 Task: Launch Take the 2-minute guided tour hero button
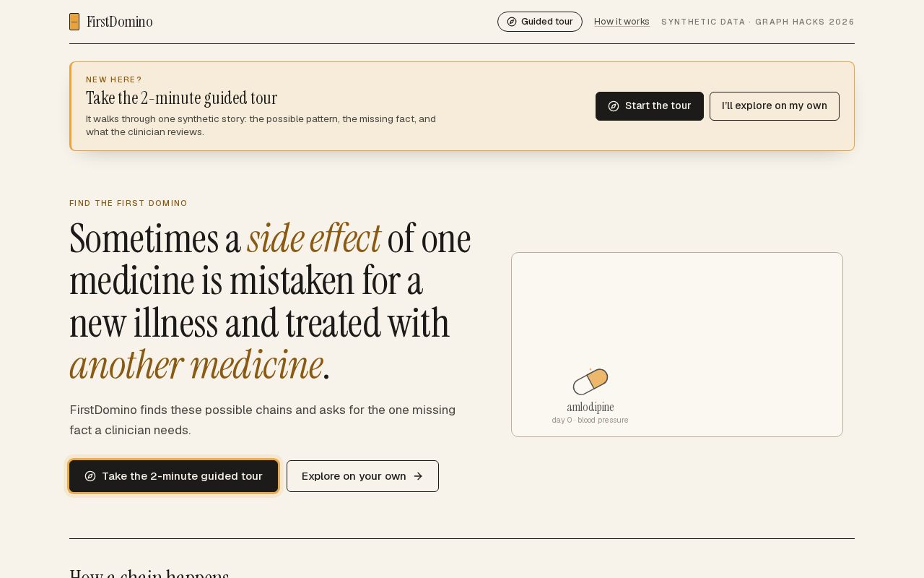pyautogui.click(x=174, y=476)
